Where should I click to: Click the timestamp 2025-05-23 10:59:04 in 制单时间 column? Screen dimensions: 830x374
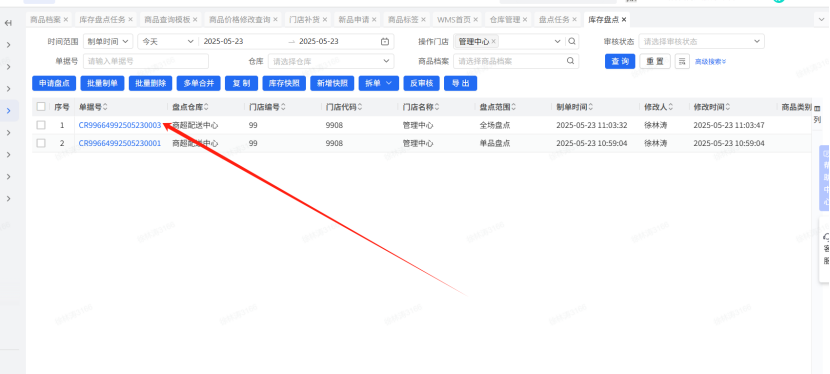[x=592, y=143]
